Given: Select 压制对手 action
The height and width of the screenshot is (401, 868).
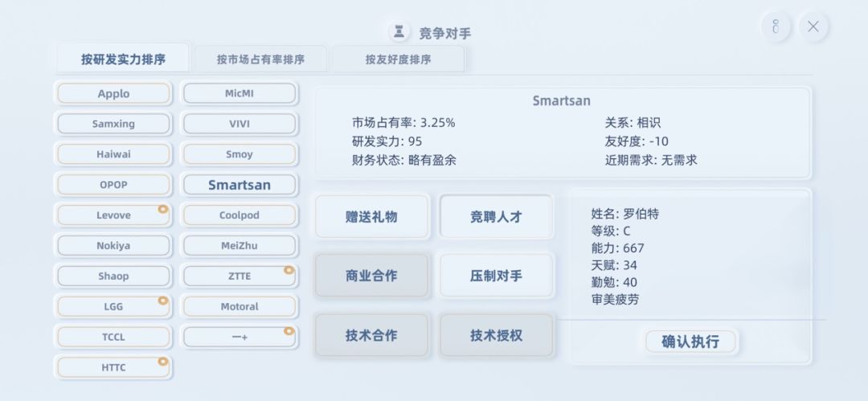Looking at the screenshot, I should [496, 276].
